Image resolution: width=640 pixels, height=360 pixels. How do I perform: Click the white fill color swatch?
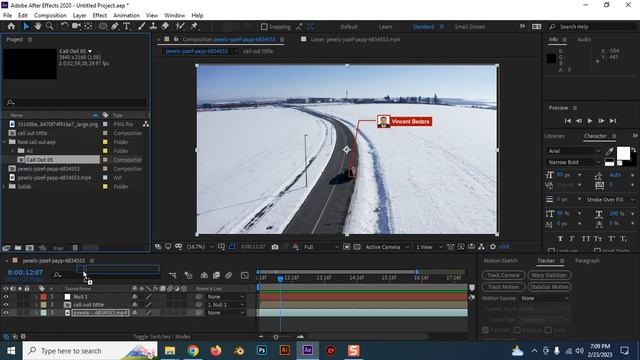coord(623,153)
